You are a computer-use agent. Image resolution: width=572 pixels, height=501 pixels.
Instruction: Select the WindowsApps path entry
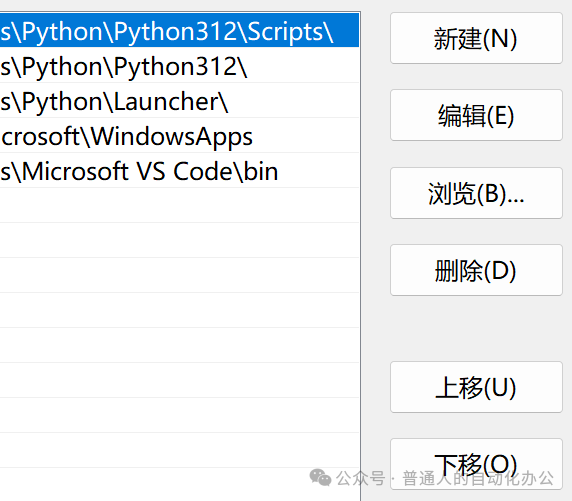[179, 135]
